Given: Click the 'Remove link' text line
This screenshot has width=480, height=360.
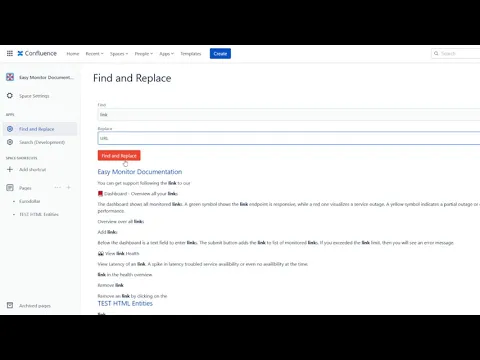Looking at the screenshot, I should (110, 285).
